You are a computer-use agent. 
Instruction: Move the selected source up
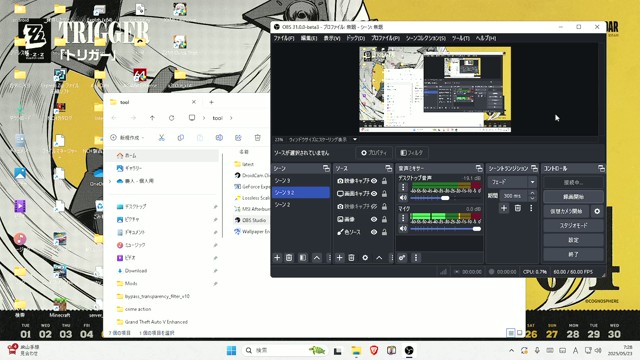pyautogui.click(x=379, y=258)
